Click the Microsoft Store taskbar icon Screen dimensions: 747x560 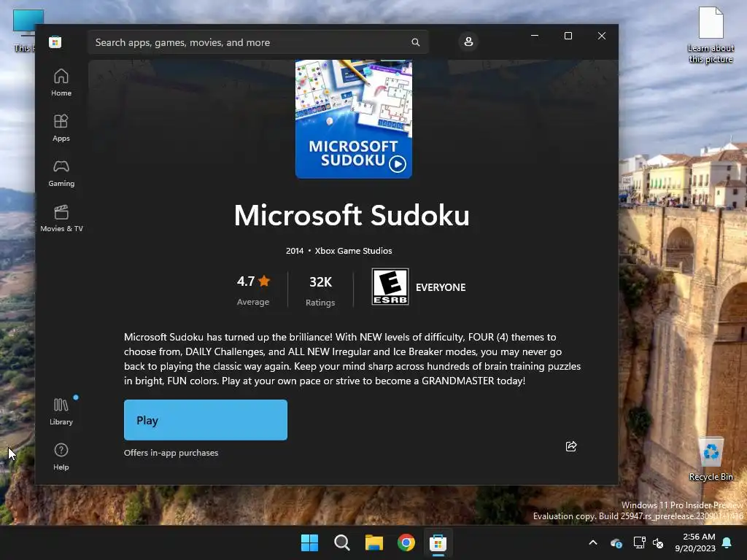point(438,542)
